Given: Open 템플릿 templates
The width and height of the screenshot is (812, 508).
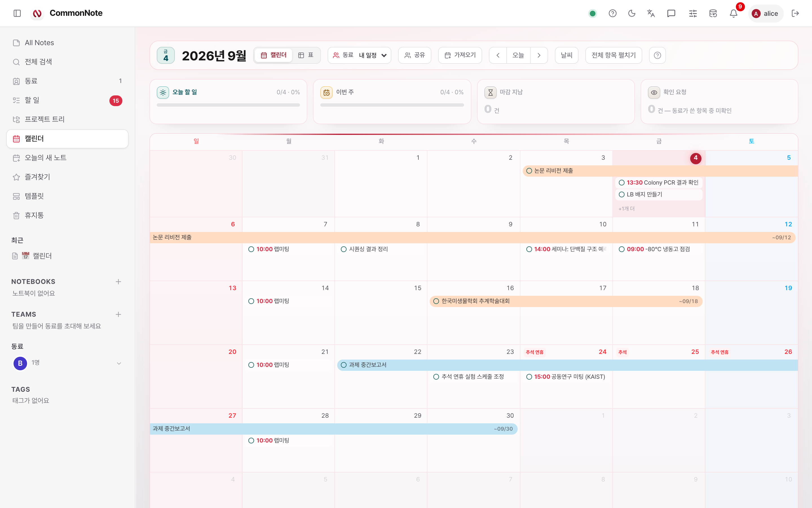Looking at the screenshot, I should pyautogui.click(x=67, y=196).
